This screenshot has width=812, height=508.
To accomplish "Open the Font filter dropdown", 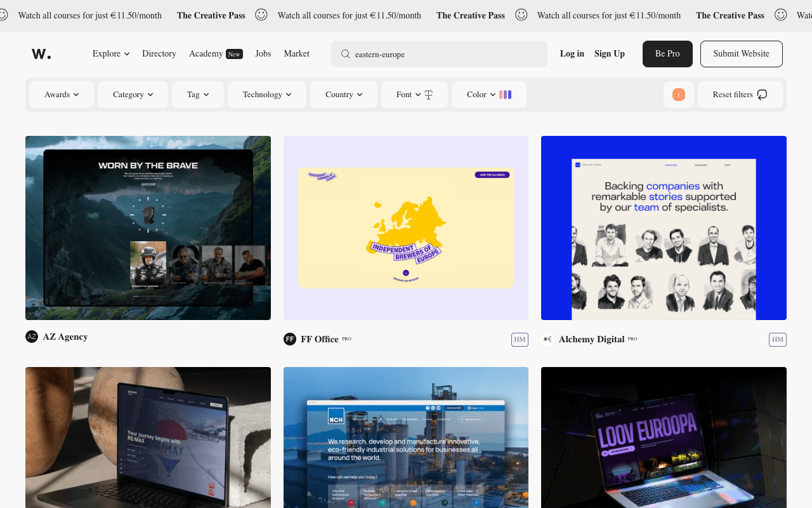I will click(414, 95).
